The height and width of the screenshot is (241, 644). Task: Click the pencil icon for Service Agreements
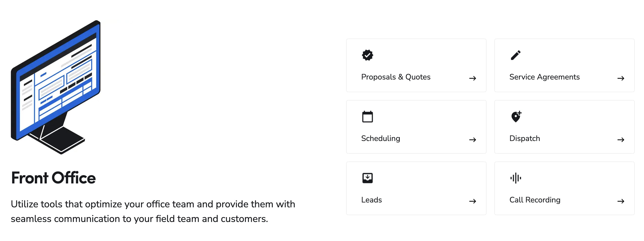click(x=516, y=55)
